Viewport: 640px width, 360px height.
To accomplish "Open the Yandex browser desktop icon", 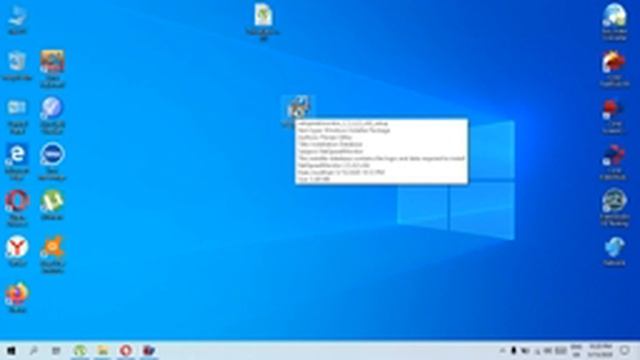I will (17, 251).
